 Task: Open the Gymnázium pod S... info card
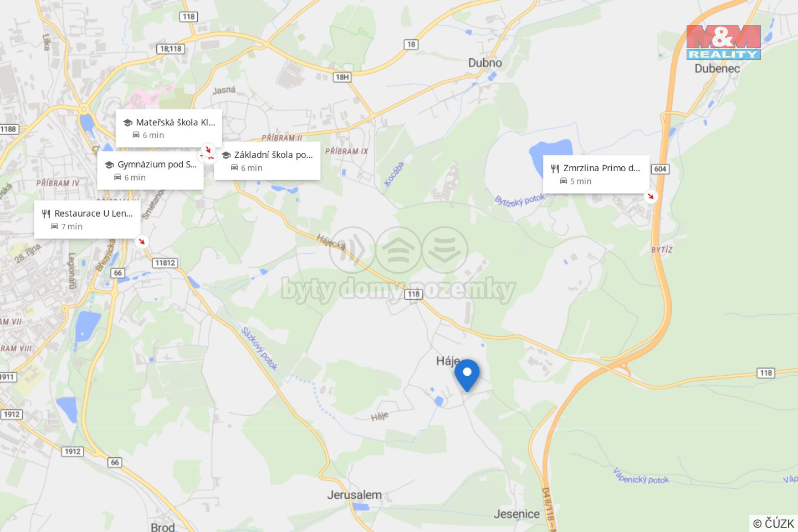[x=151, y=171]
